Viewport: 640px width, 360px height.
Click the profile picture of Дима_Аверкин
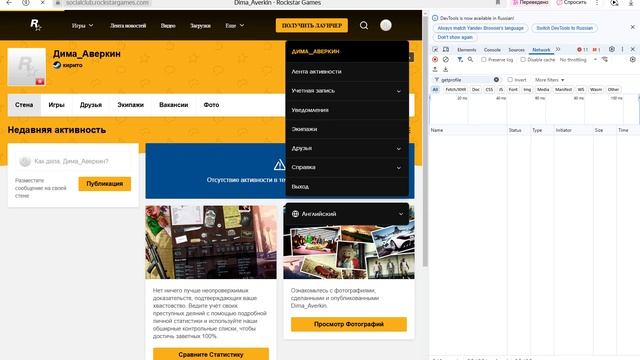pyautogui.click(x=27, y=67)
